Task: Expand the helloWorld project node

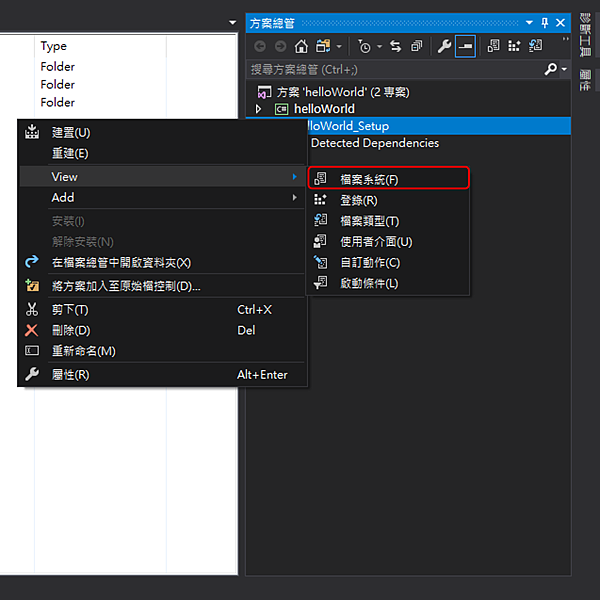Action: coord(258,109)
